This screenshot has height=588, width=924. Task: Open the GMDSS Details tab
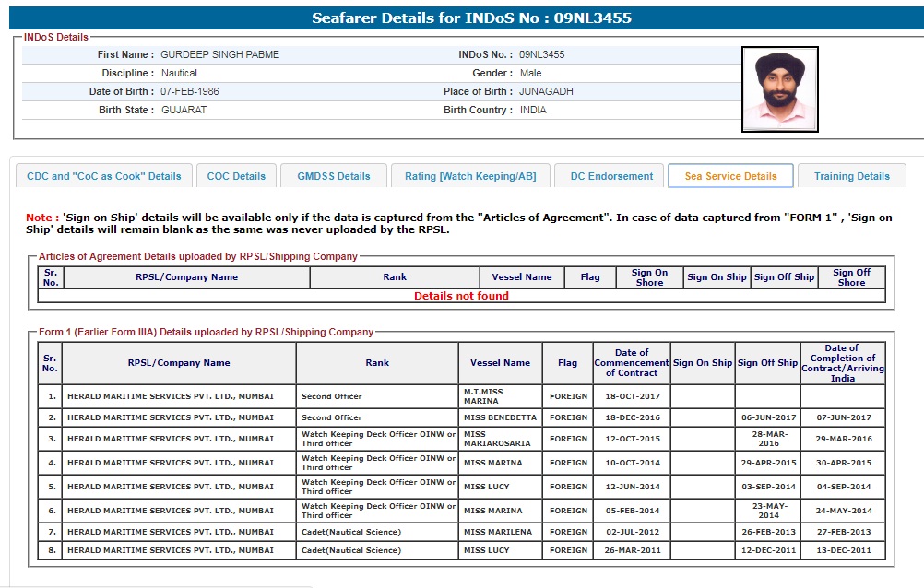pos(334,176)
